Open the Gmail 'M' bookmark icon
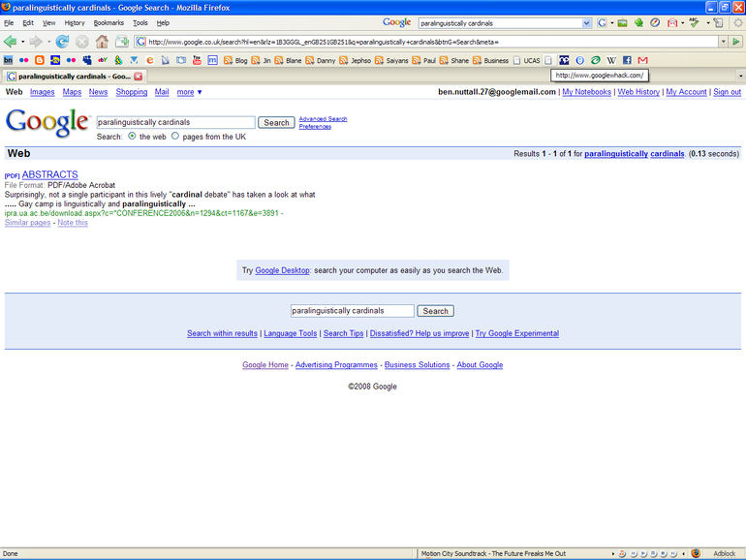746x560 pixels. pyautogui.click(x=642, y=60)
